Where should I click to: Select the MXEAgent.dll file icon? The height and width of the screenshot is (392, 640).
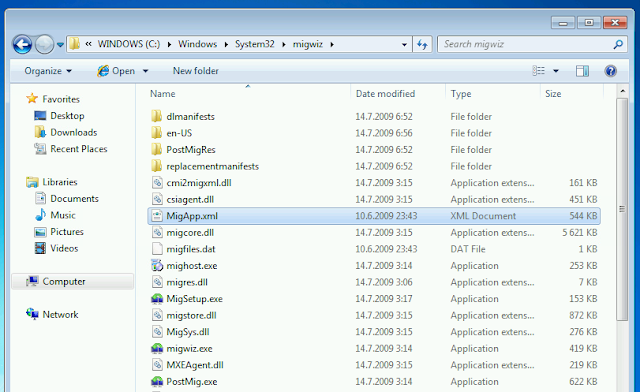[x=157, y=365]
